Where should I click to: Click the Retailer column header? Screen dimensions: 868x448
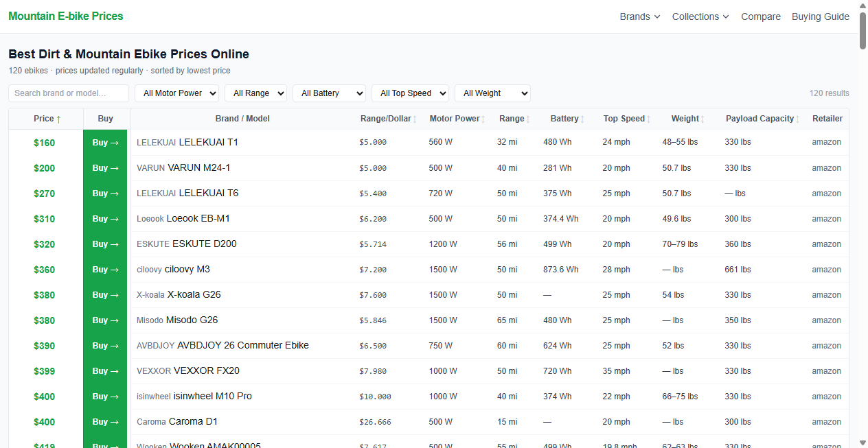pyautogui.click(x=827, y=119)
